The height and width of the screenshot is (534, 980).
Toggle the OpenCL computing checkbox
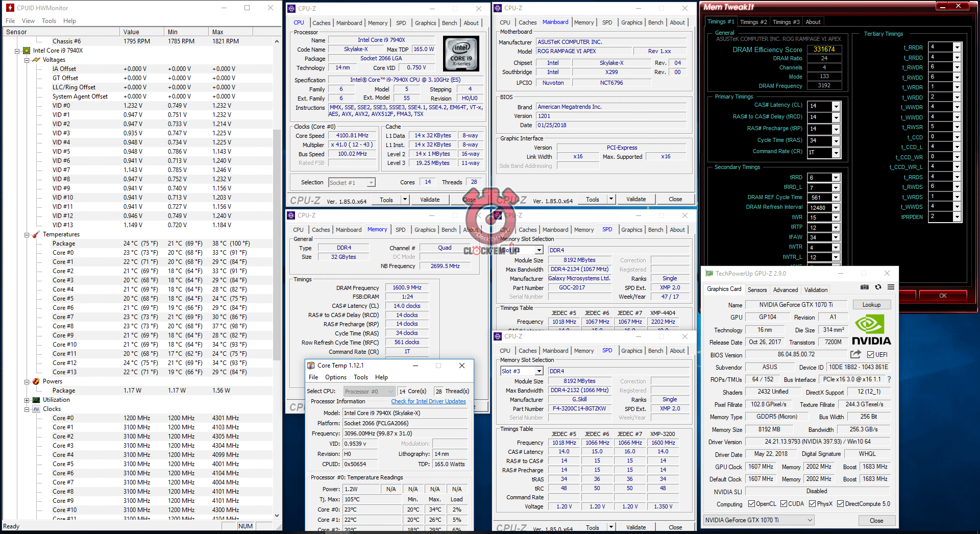pyautogui.click(x=751, y=504)
